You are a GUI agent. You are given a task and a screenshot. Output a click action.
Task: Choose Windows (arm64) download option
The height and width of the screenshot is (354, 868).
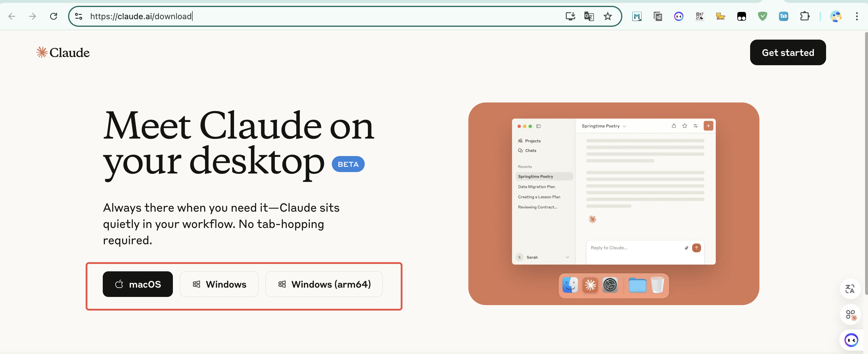pos(324,284)
